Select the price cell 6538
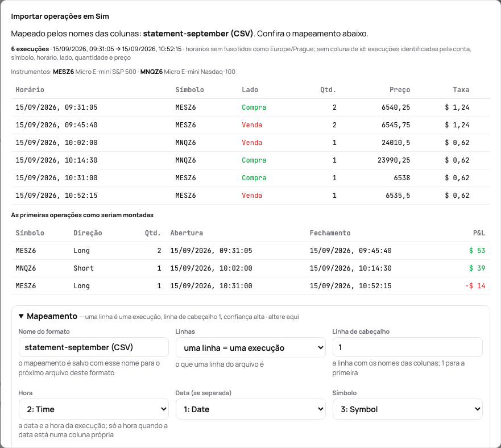This screenshot has width=501, height=448. [x=402, y=178]
